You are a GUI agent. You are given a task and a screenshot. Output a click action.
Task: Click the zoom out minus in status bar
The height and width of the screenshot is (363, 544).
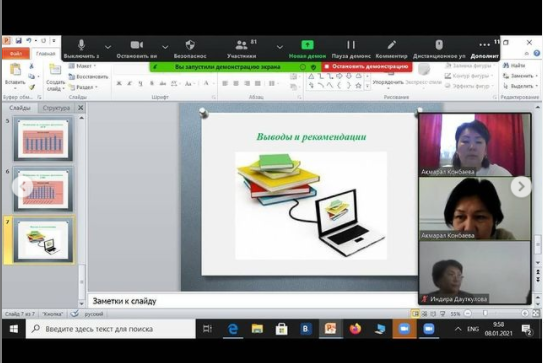[468, 313]
